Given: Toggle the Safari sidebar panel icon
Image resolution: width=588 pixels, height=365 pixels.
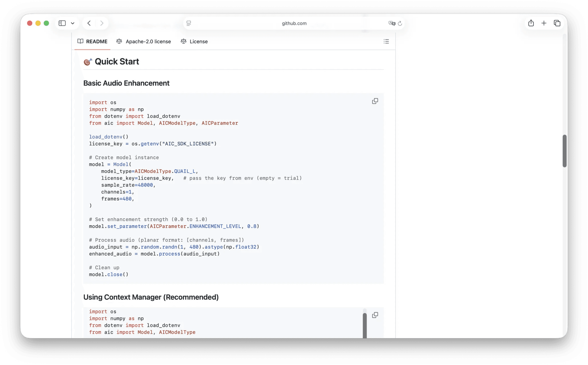Looking at the screenshot, I should coord(62,23).
